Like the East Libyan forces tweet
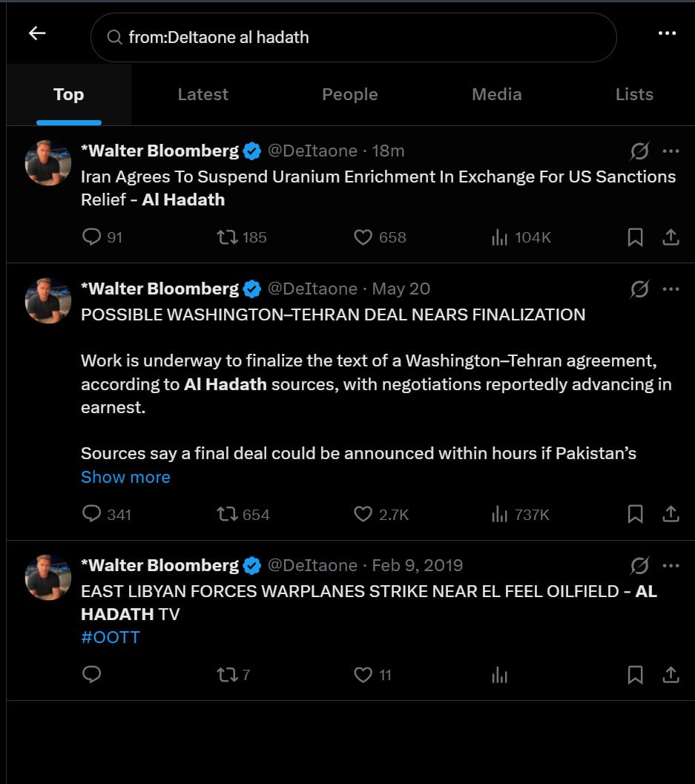 coord(363,675)
